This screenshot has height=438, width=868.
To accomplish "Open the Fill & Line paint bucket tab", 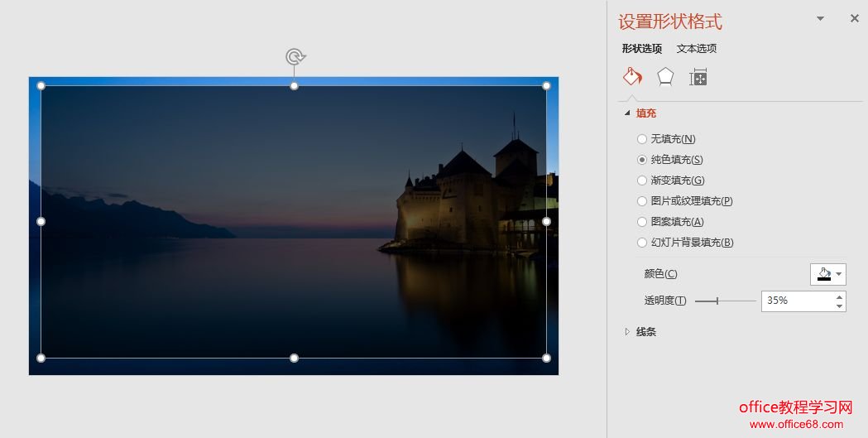I will [x=632, y=78].
